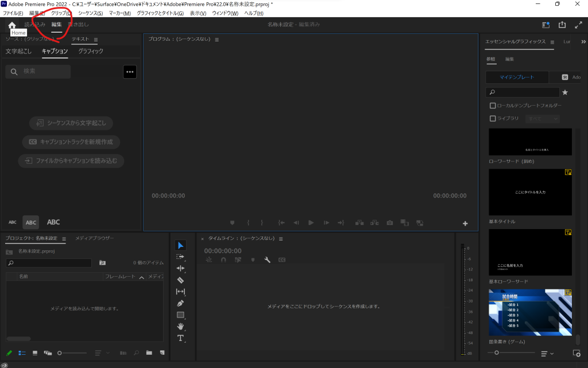588x368 pixels.
Task: Select the Hand tool
Action: point(180,326)
